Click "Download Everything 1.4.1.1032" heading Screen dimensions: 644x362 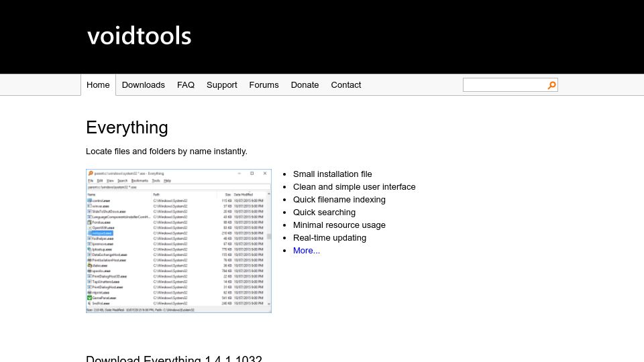[174, 358]
